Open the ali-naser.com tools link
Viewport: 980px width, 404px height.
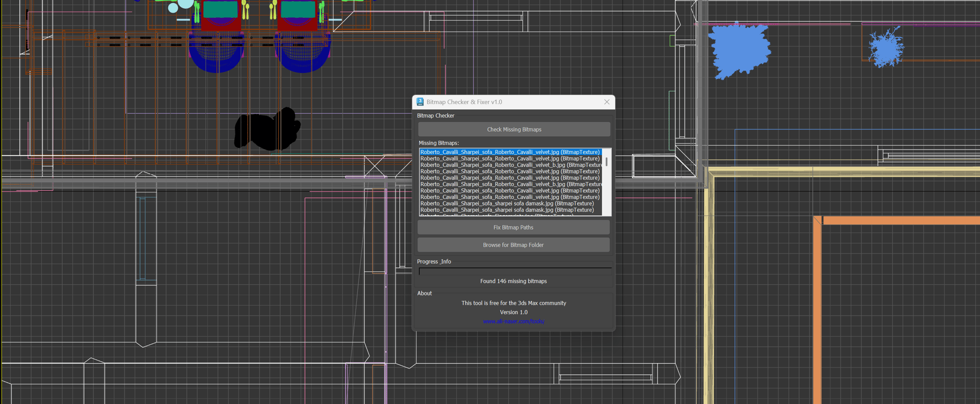click(x=513, y=321)
